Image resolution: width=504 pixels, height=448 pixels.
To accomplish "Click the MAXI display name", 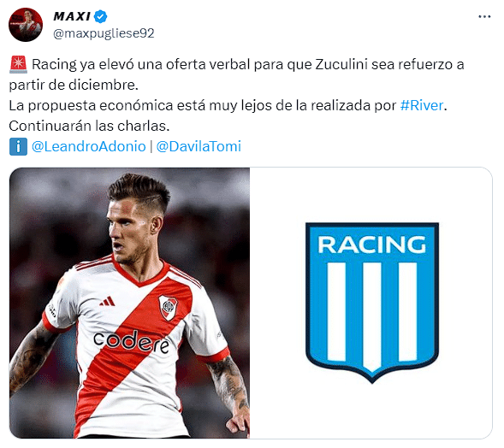I will [x=72, y=16].
